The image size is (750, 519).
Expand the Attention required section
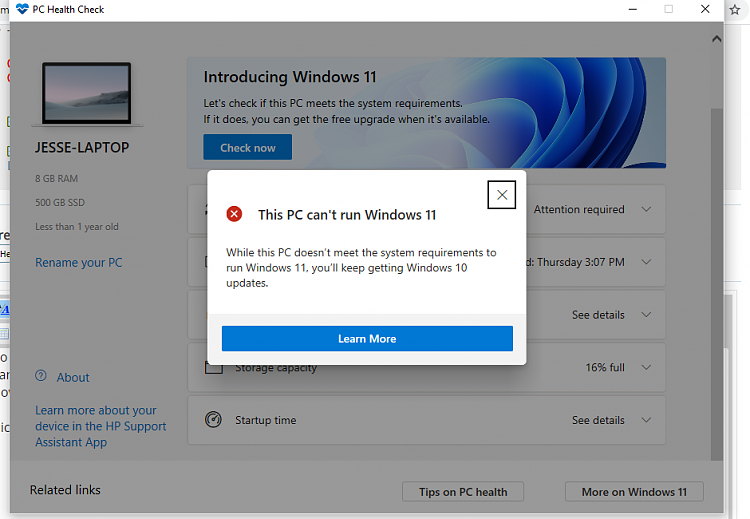tap(646, 210)
